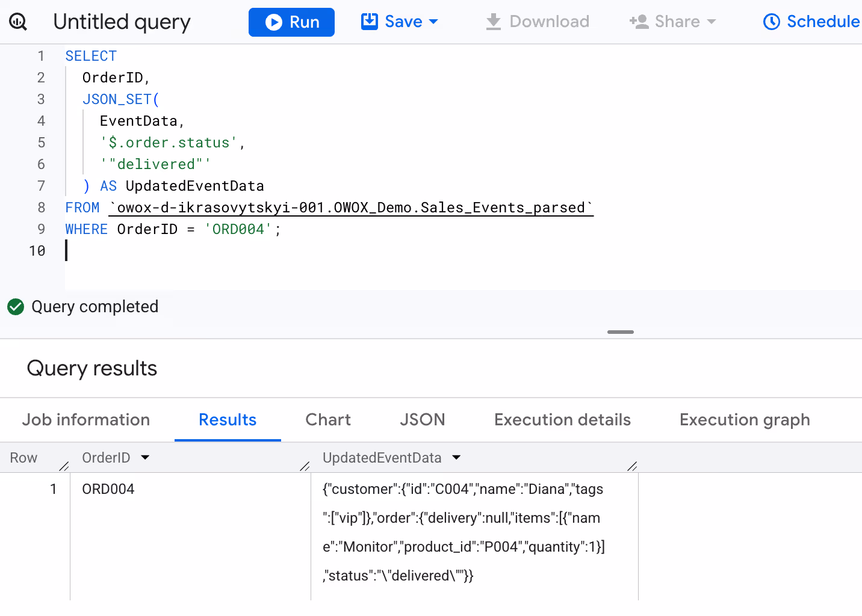Open the Execution graph tab
Screen dimensions: 862x616
pos(745,420)
